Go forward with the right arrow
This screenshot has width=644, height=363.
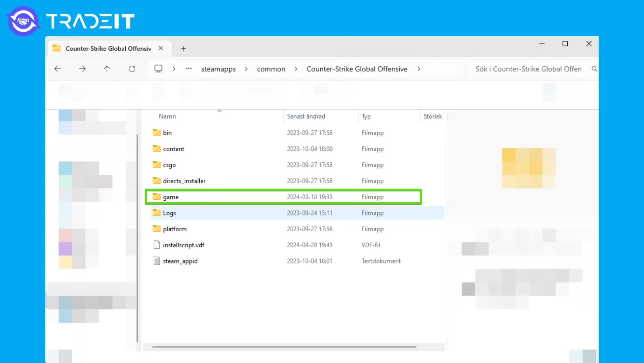click(82, 69)
